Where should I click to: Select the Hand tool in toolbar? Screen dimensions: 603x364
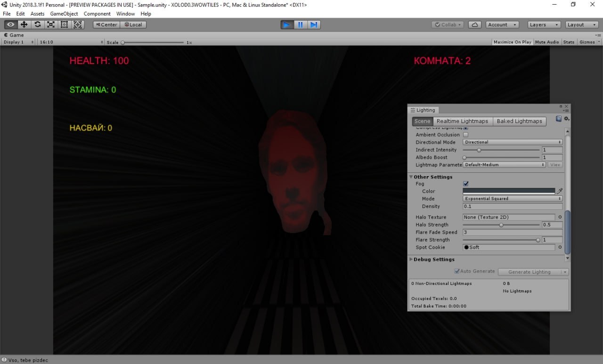11,24
